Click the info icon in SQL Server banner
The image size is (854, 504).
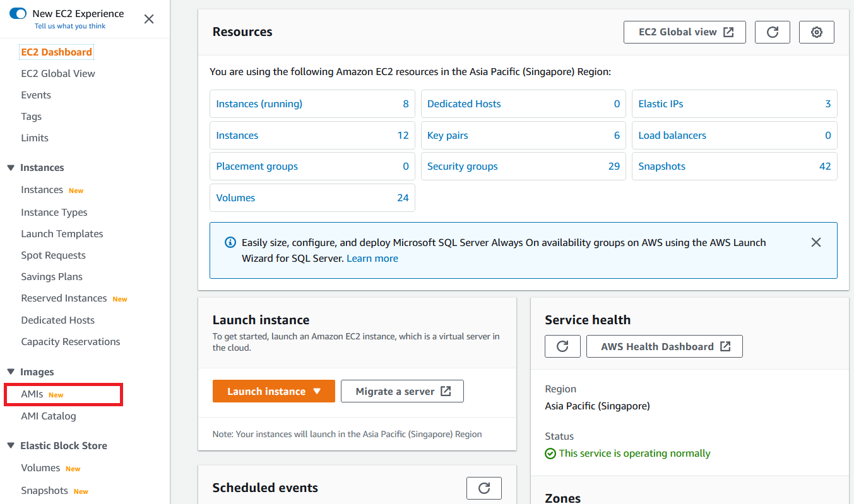click(x=230, y=243)
